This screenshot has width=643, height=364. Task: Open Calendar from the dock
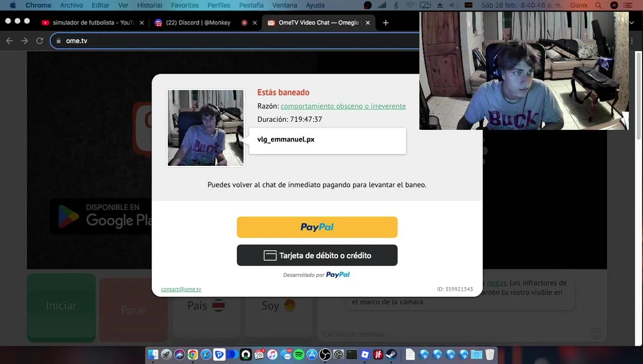click(x=259, y=355)
